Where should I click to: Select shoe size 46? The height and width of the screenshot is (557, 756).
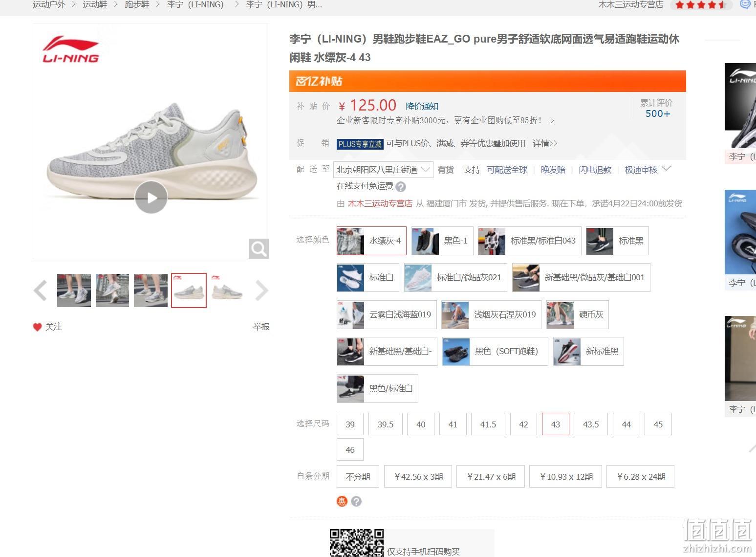pos(350,450)
